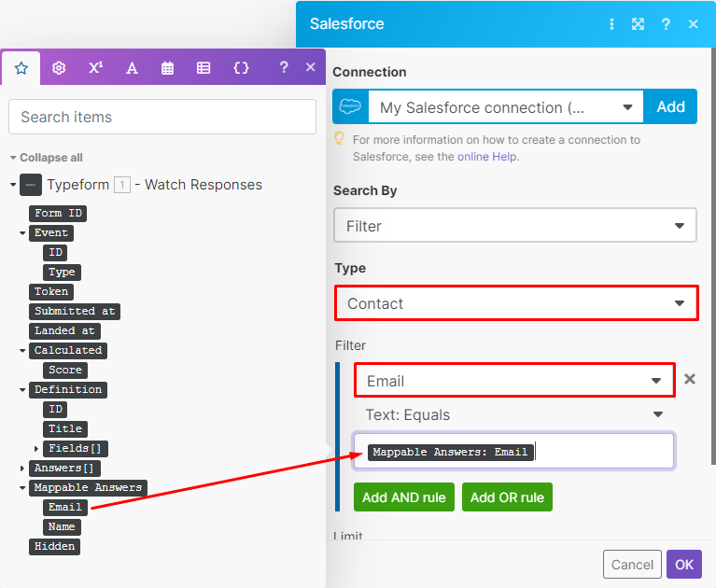Open the text functions A tab

(132, 68)
